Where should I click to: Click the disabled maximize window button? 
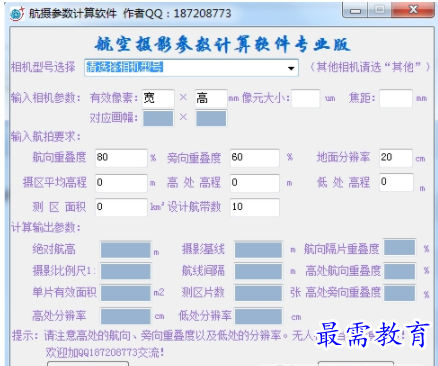tap(379, 10)
